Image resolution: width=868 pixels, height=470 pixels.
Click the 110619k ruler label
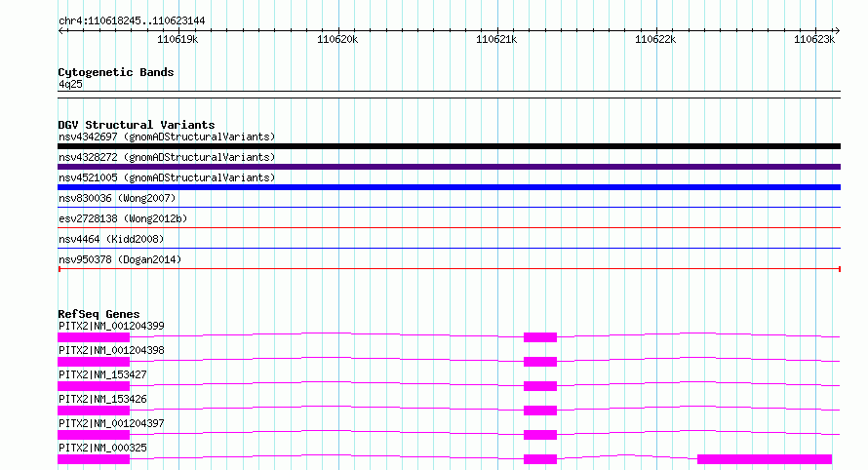pos(178,39)
